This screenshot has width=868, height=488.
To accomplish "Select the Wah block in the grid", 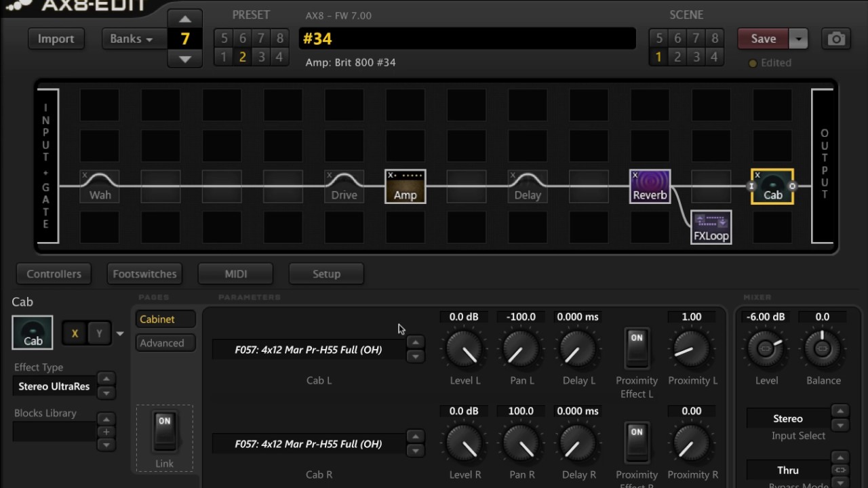I will tap(100, 186).
